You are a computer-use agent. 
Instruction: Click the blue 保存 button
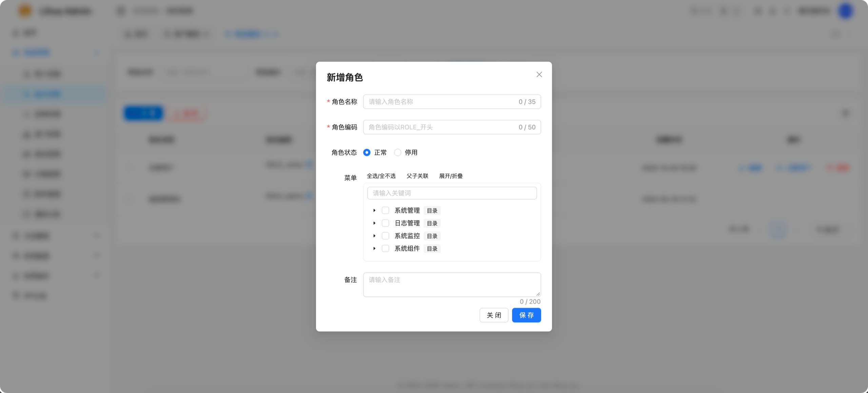point(526,315)
